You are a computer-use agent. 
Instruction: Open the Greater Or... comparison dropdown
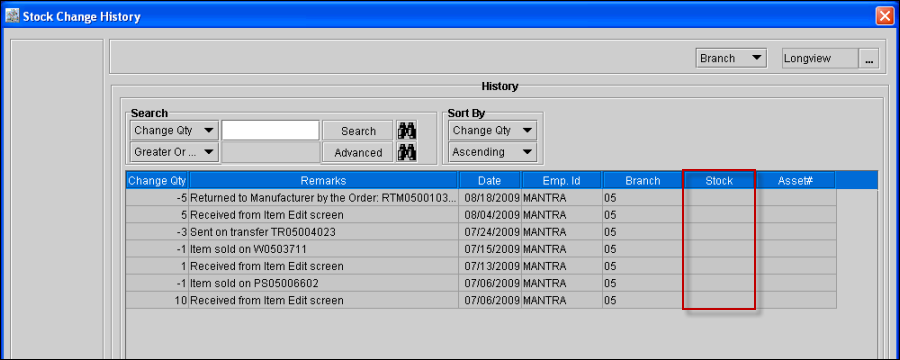(x=174, y=152)
